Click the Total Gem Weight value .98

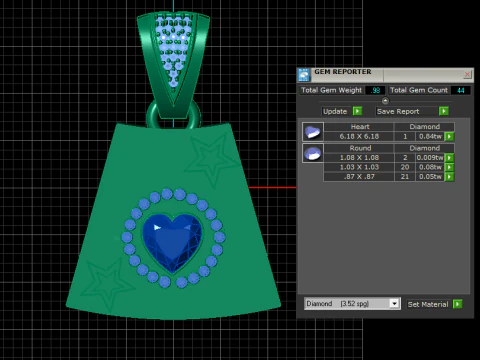pyautogui.click(x=375, y=90)
